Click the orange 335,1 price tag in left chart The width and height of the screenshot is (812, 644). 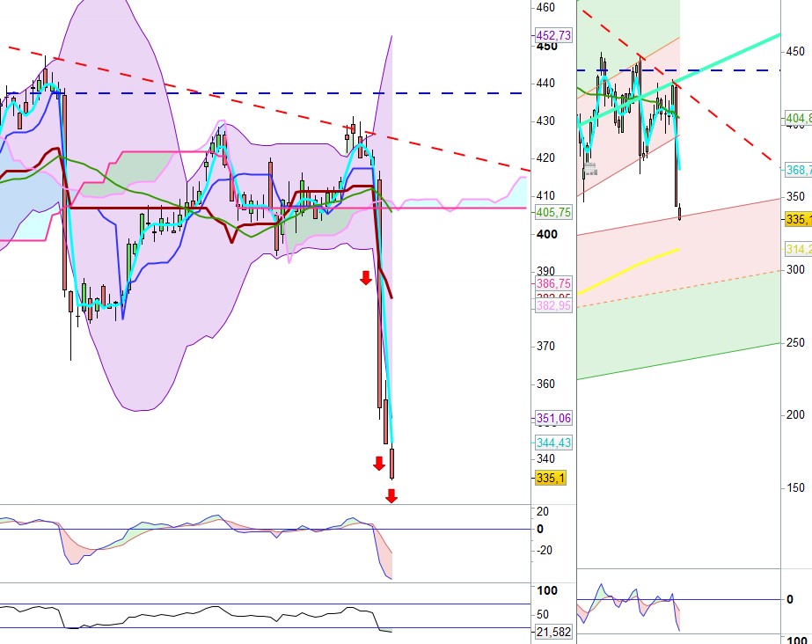point(550,478)
